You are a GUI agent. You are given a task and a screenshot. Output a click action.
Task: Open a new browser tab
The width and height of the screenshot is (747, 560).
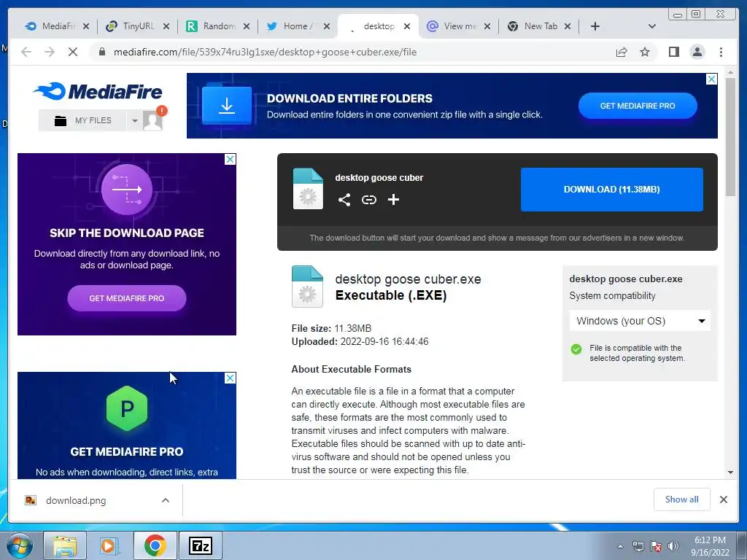pos(595,26)
